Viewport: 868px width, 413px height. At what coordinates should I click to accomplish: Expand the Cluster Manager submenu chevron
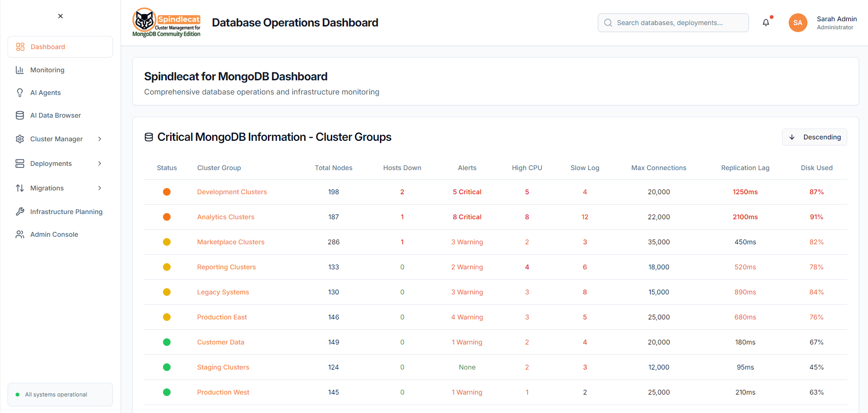pos(100,139)
